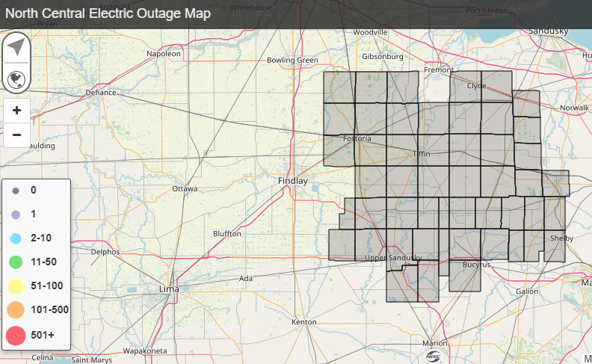This screenshot has width=592, height=364.
Task: Click the orange 101-500 legend circle
Action: (16, 309)
